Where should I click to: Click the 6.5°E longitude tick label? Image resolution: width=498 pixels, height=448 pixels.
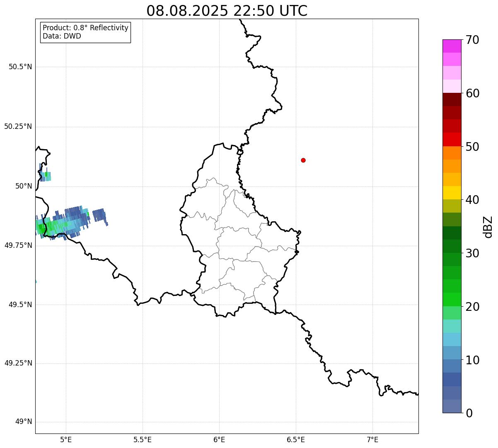pyautogui.click(x=296, y=439)
